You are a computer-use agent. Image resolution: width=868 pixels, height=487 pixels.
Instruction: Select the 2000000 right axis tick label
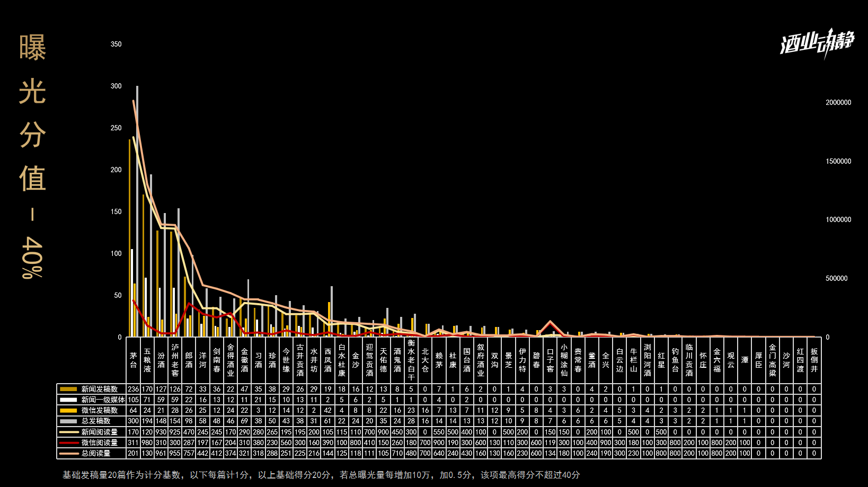pos(838,103)
